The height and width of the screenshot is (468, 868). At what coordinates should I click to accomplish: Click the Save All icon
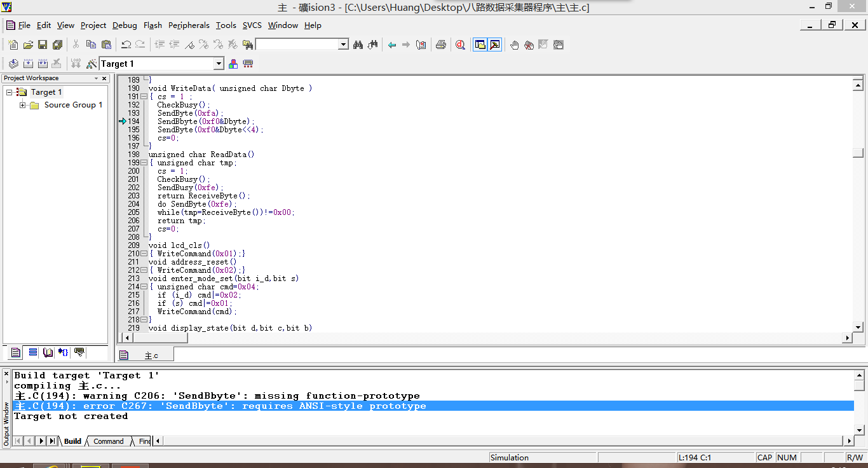[x=58, y=45]
